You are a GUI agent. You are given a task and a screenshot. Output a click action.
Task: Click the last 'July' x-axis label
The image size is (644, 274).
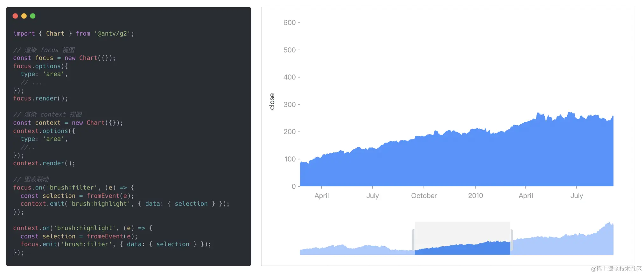coord(577,196)
